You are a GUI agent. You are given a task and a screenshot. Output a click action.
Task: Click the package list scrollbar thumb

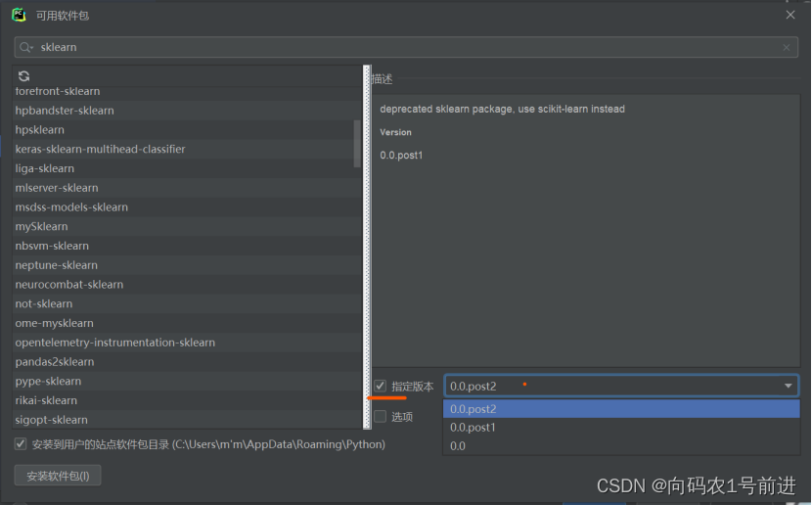357,144
